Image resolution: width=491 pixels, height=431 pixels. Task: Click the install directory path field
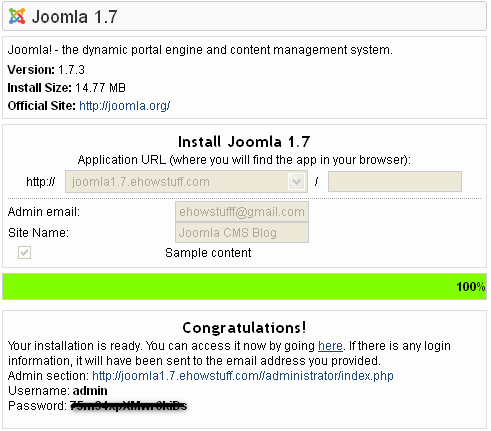point(395,182)
